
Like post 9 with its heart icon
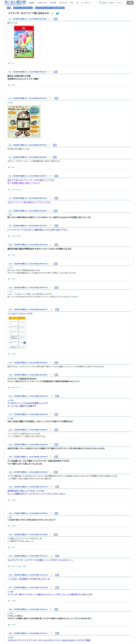pos(49,226)
